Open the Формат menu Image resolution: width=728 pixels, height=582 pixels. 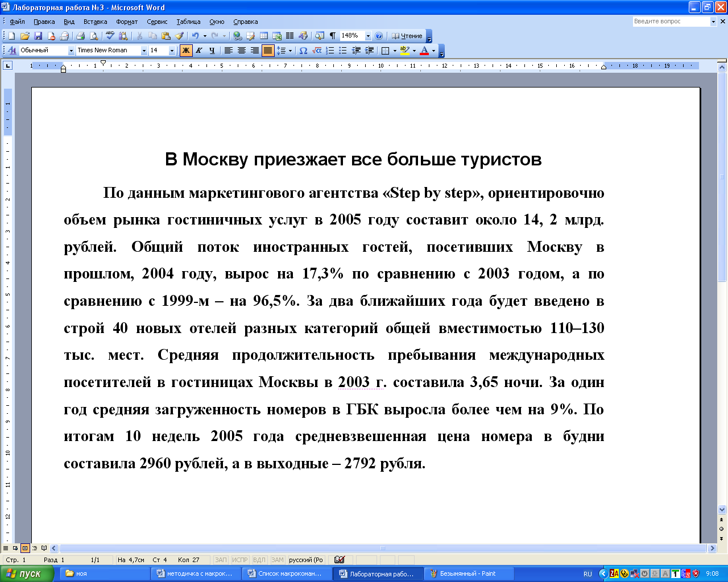(x=127, y=22)
